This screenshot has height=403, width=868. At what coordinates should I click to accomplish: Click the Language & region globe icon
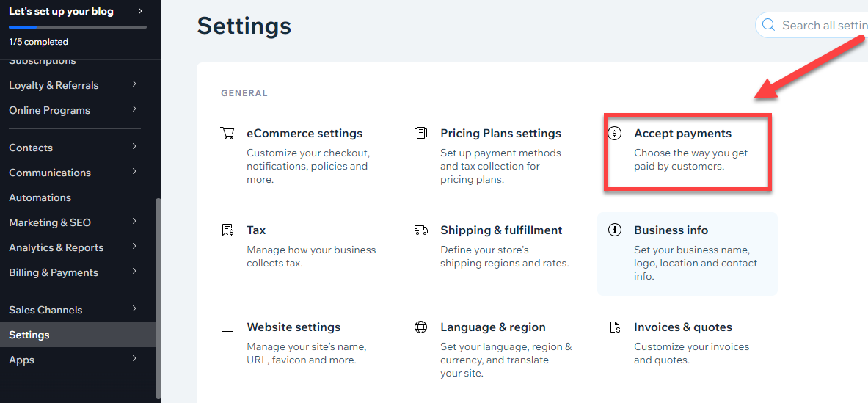point(420,327)
